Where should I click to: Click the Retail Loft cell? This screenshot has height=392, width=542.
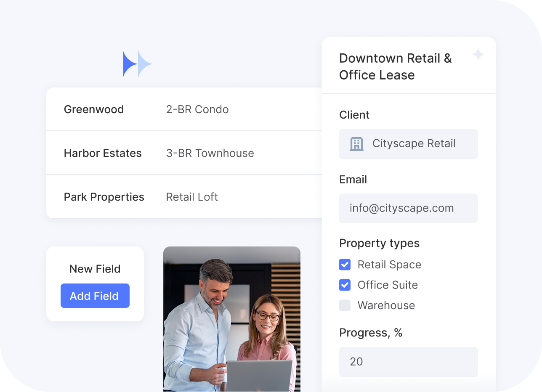point(192,197)
